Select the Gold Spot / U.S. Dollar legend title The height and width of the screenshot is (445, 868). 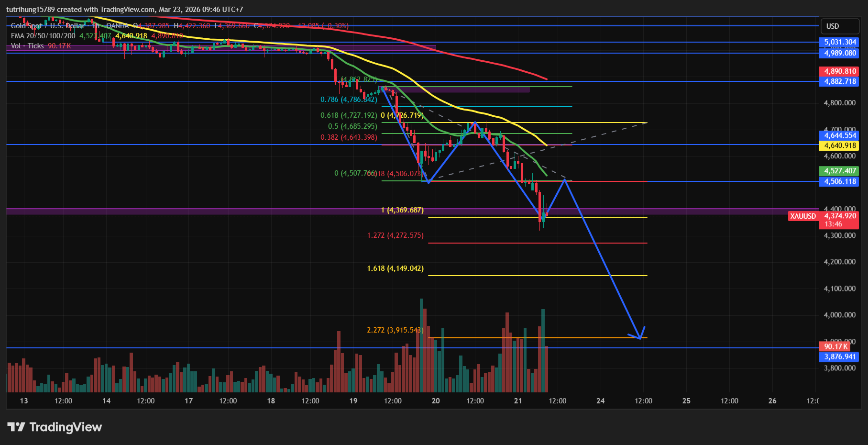[48, 26]
